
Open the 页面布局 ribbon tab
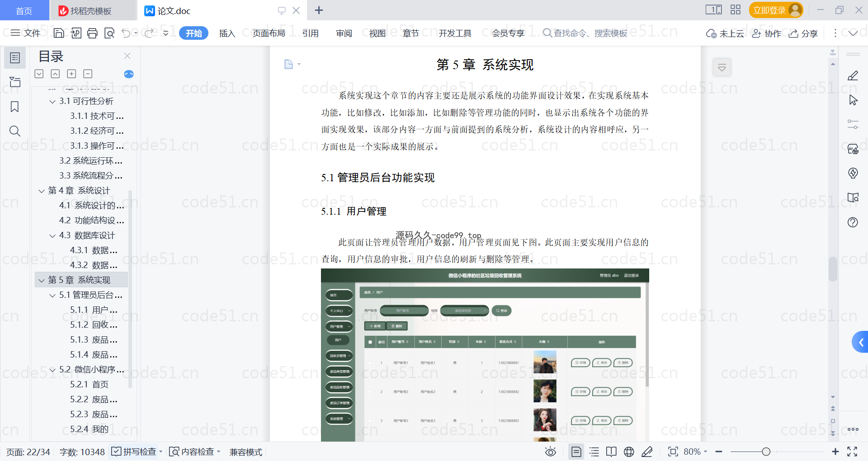(x=269, y=33)
